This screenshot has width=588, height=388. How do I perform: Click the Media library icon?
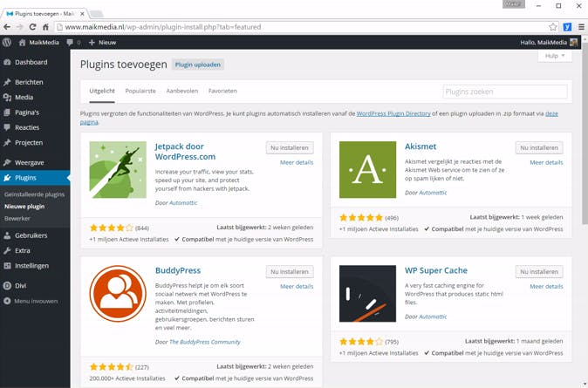(7, 98)
